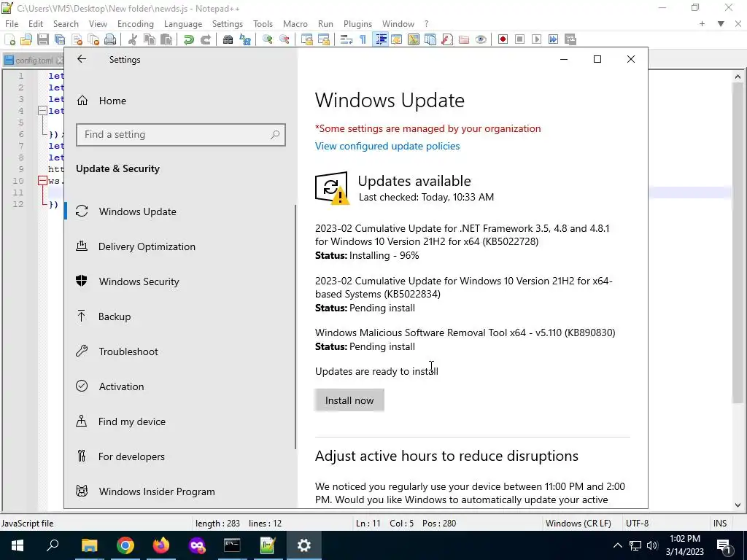Open the Activation settings page
This screenshot has height=560, width=747.
(121, 386)
